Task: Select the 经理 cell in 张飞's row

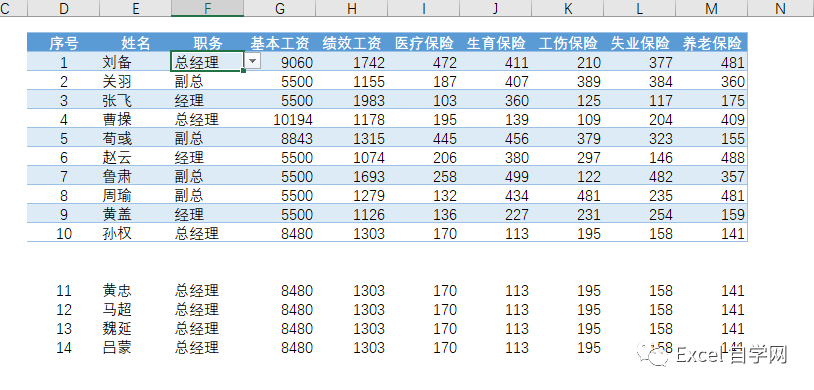Action: (208, 100)
